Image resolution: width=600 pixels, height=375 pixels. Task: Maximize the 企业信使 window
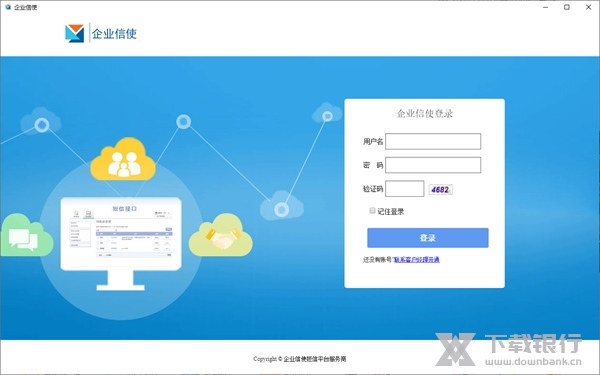click(567, 7)
